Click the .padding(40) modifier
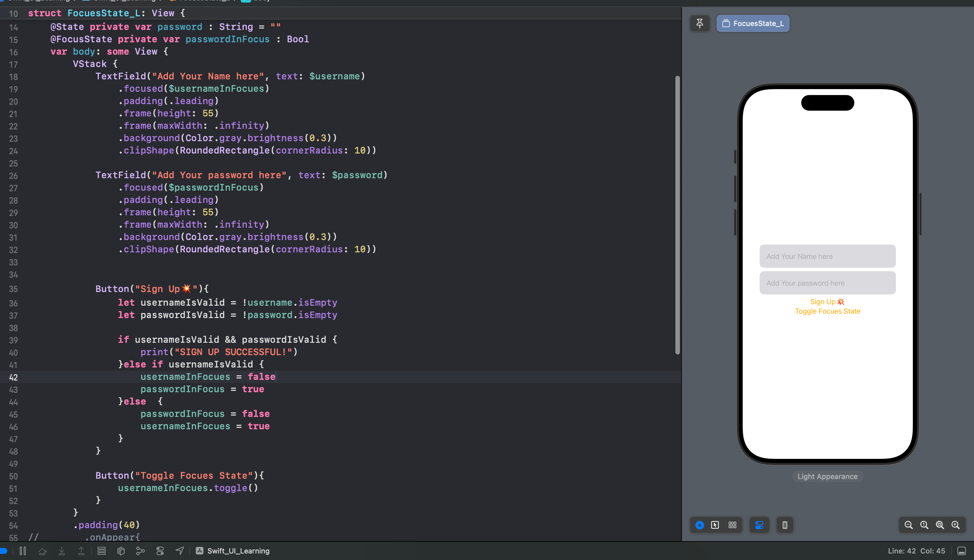 [x=107, y=525]
